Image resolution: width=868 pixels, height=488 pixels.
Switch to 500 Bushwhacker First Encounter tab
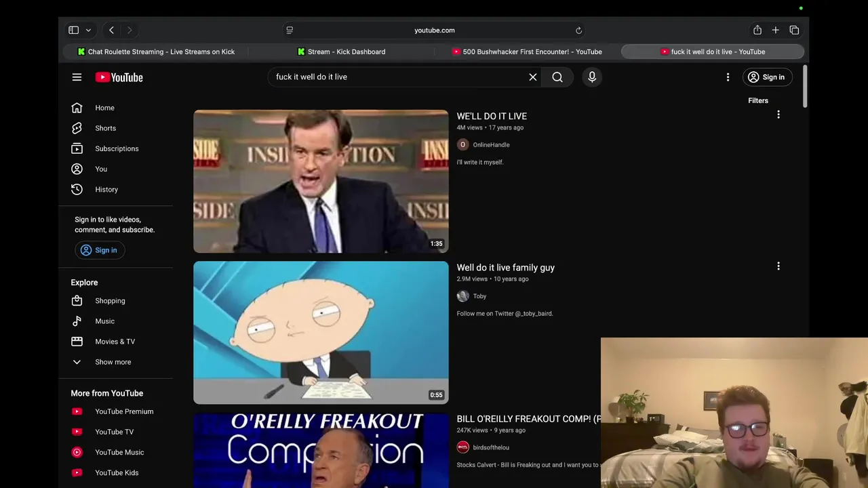coord(527,52)
